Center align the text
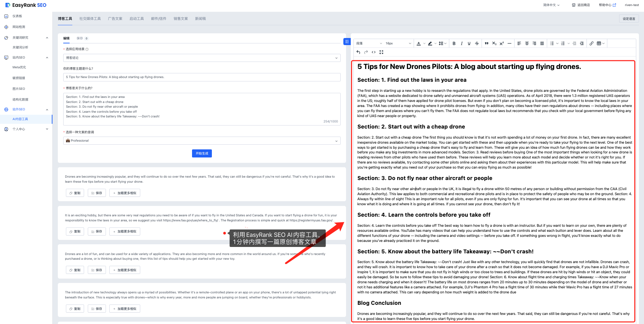 click(x=527, y=43)
